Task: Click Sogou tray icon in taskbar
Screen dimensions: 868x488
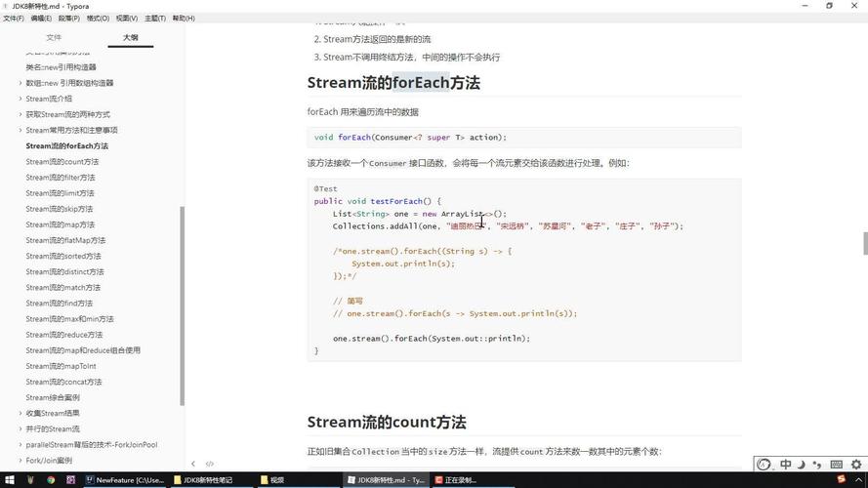Action: (x=842, y=479)
